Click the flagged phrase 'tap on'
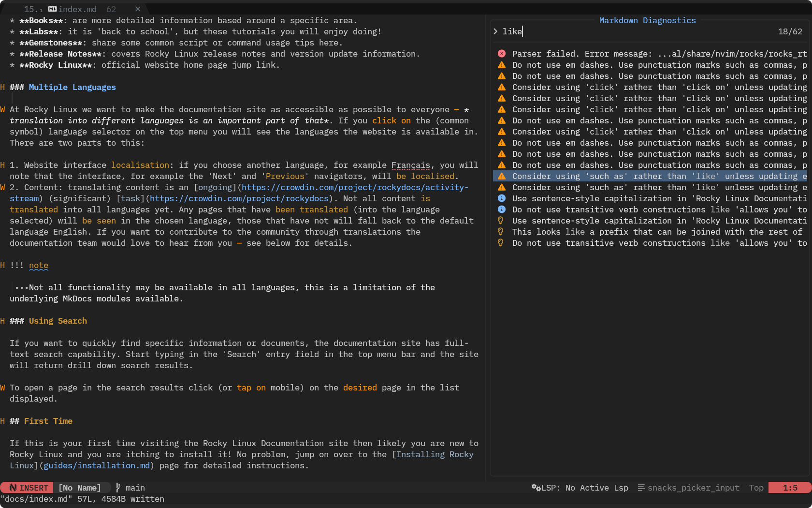812x508 pixels. [x=251, y=388]
